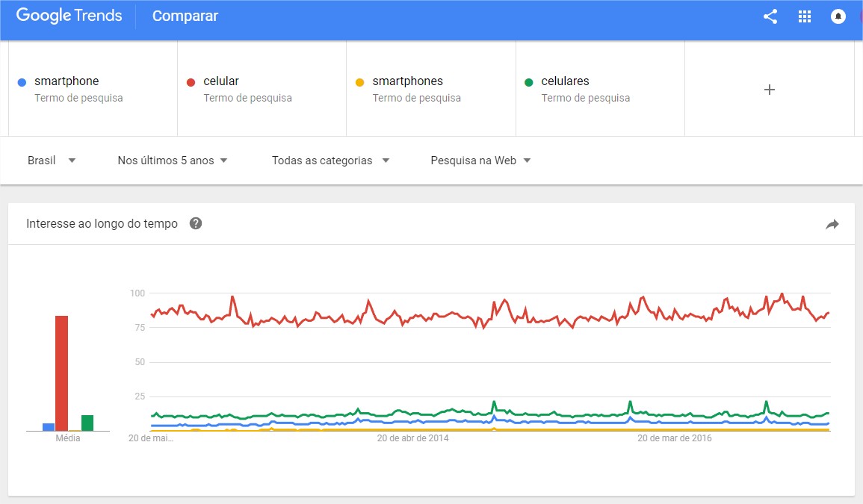Open the Pesquisa na Web dropdown
The width and height of the screenshot is (863, 504).
coord(480,160)
